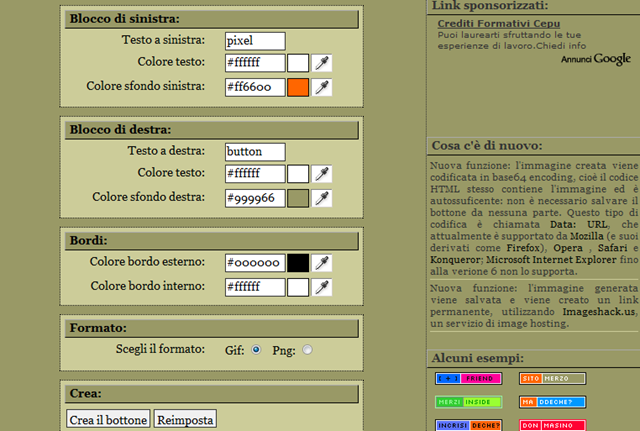The height and width of the screenshot is (431, 640).
Task: Click the white inner border swatch
Action: point(298,287)
